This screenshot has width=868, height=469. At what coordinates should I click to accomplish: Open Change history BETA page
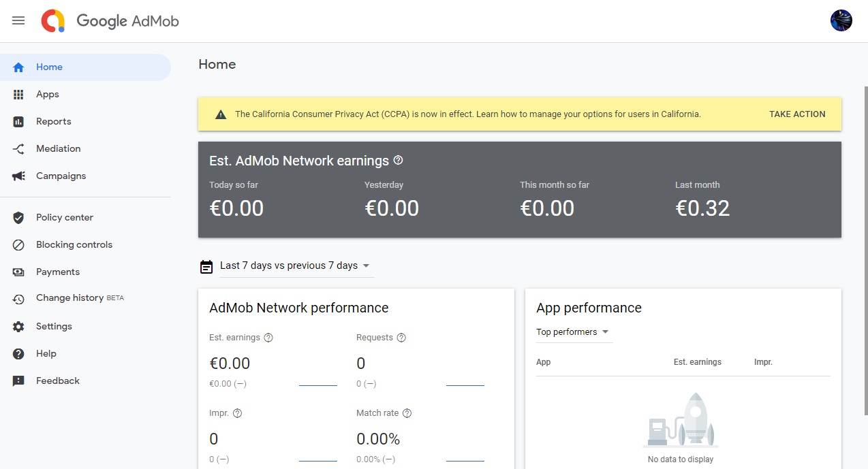pyautogui.click(x=85, y=299)
